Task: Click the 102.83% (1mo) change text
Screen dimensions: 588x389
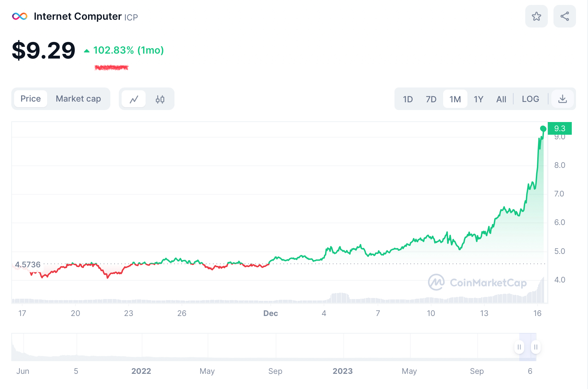Action: tap(128, 50)
